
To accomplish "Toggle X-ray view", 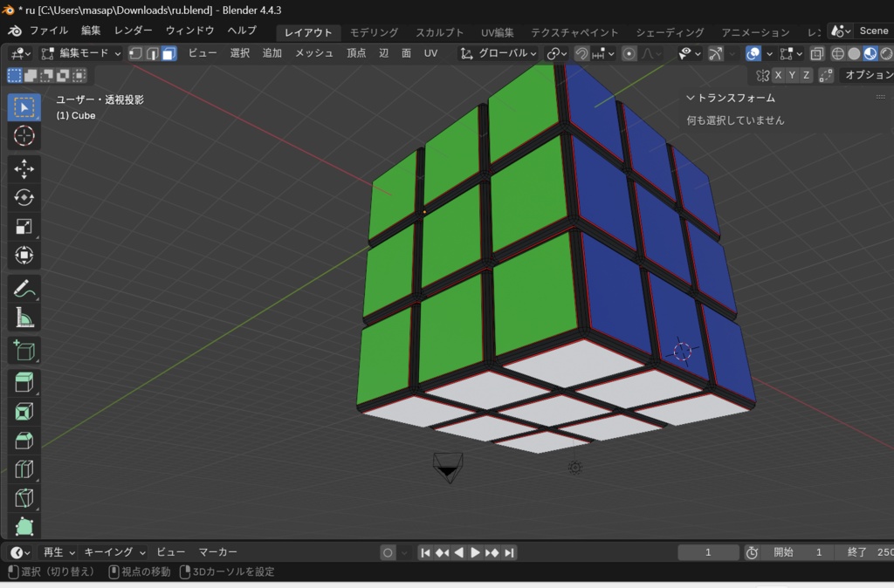I will pos(817,53).
